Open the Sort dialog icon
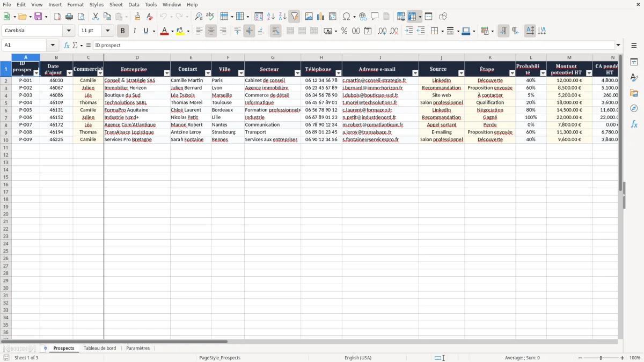 (x=259, y=17)
